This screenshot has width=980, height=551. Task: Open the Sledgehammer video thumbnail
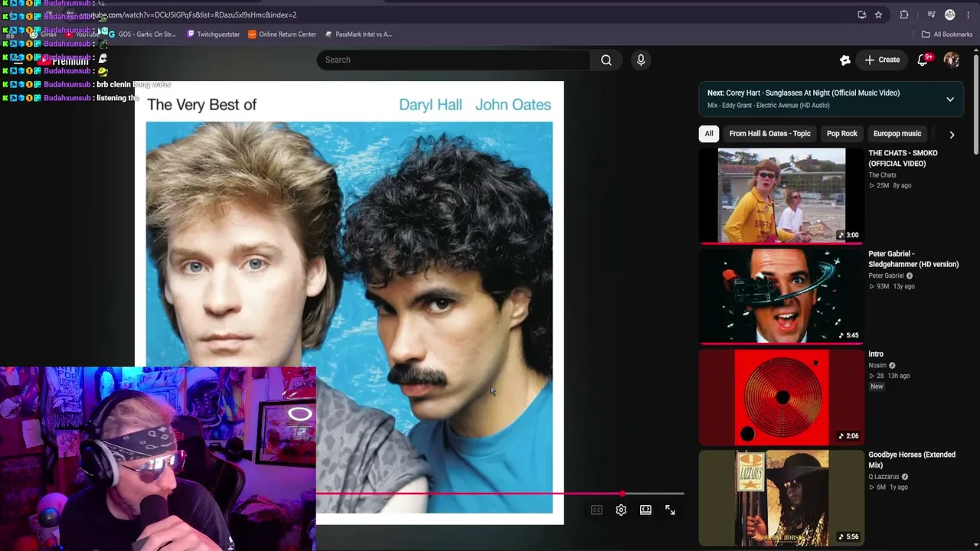tap(781, 295)
